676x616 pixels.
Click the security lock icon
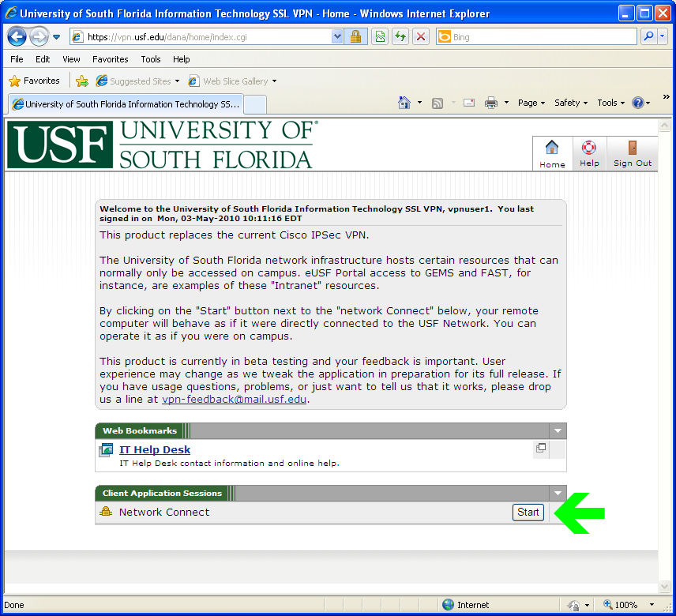(x=355, y=37)
